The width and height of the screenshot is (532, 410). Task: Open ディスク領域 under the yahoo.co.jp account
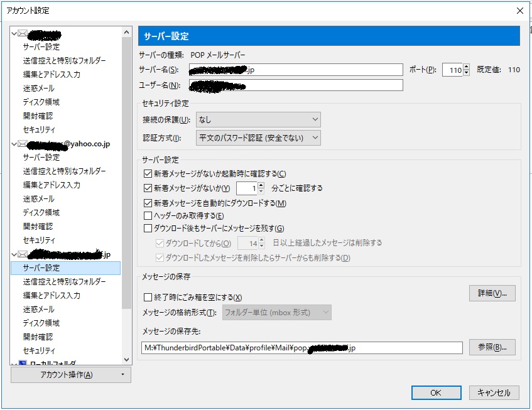[41, 213]
